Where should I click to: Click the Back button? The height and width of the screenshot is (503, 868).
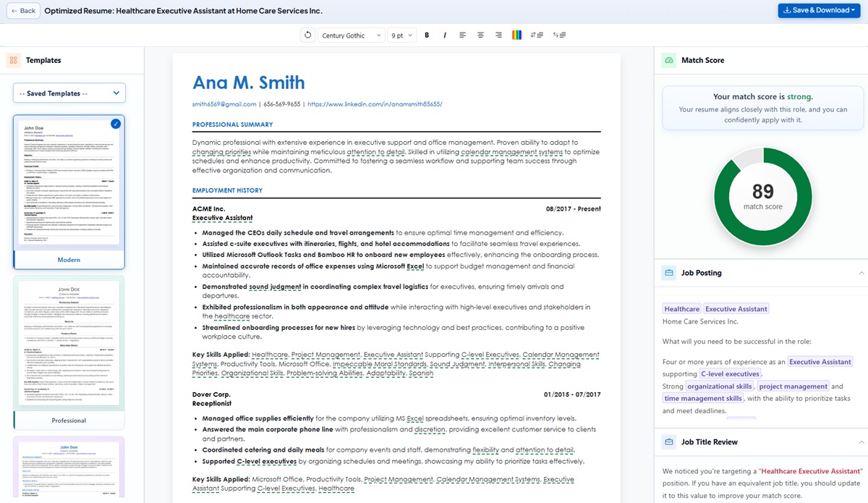coord(22,10)
